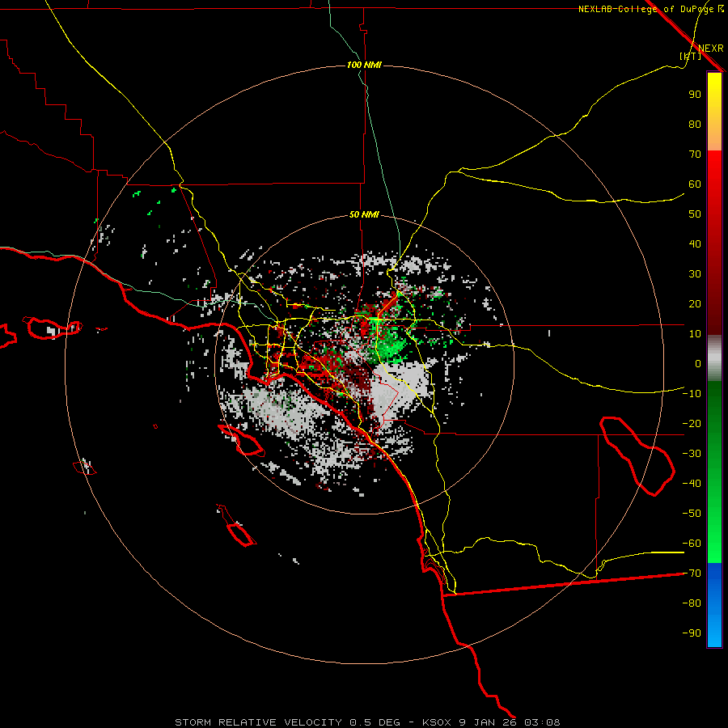Select the -20 scale label
The height and width of the screenshot is (728, 728).
coord(692,423)
